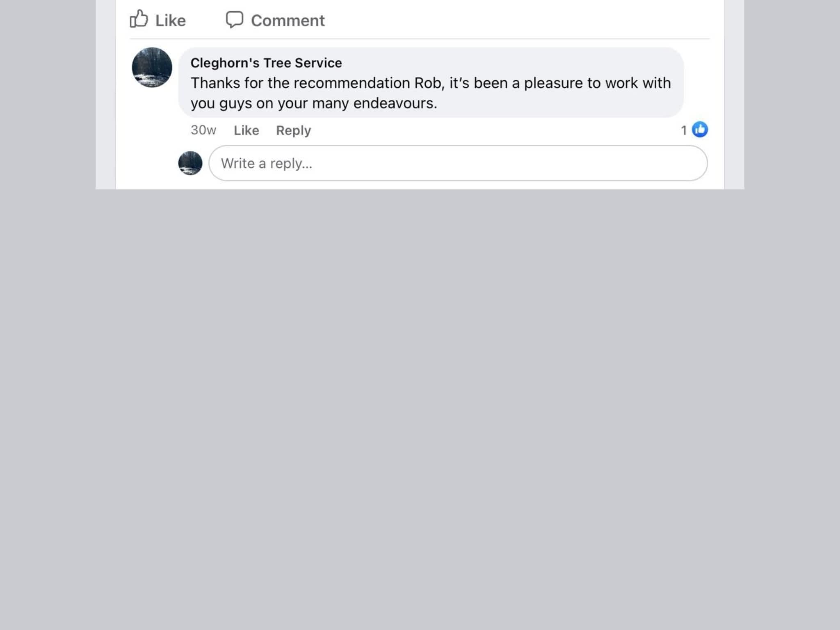This screenshot has height=630, width=840.
Task: Open Cleghorn's Tree Service profile picture
Action: (152, 67)
